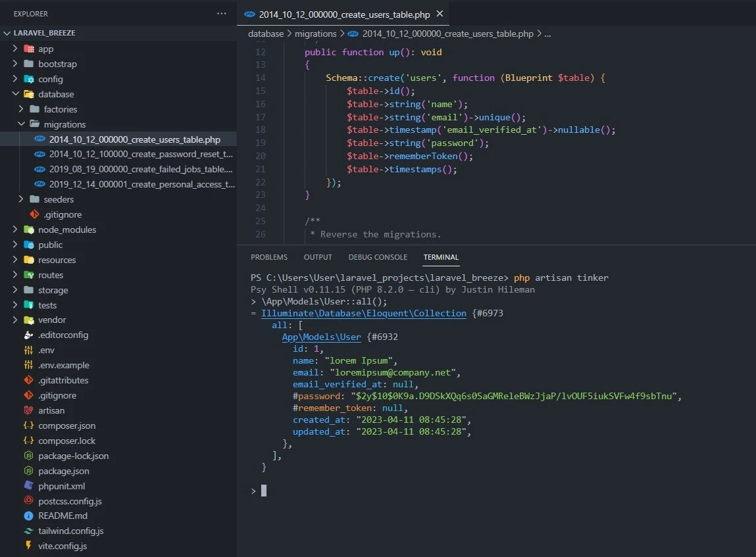Click the migrations breadcrumb segment

[315, 34]
